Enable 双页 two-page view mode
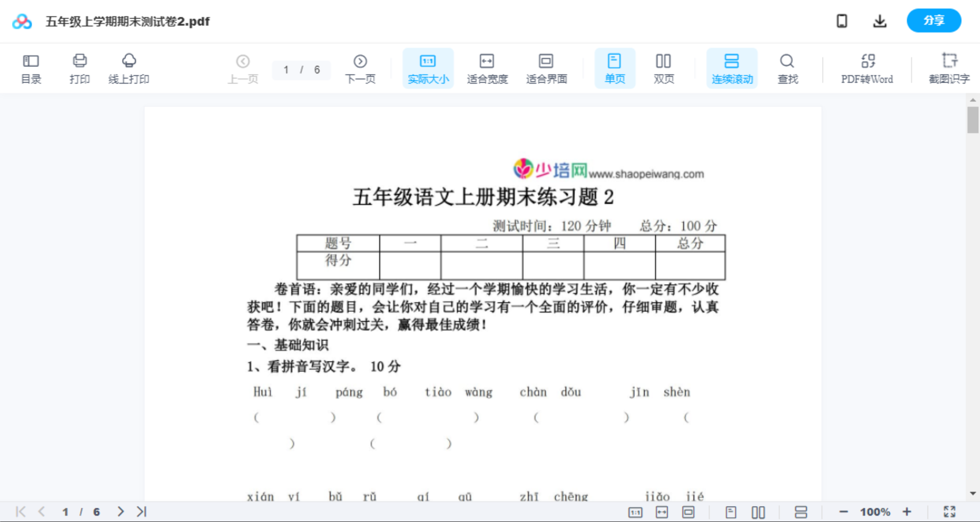The width and height of the screenshot is (980, 522). 664,68
